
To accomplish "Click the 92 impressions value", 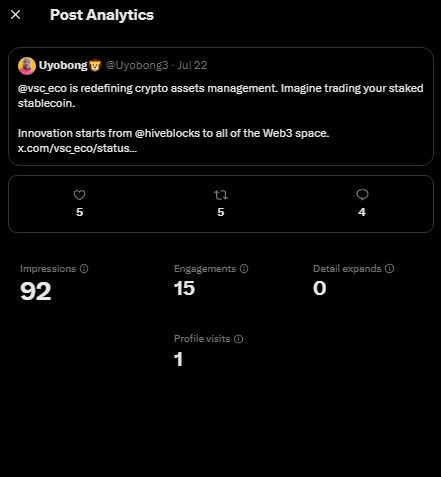I will 36,291.
